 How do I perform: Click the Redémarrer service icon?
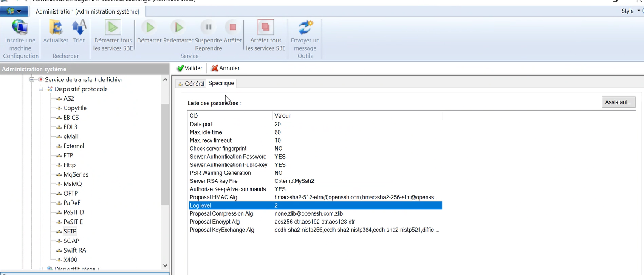point(178,28)
